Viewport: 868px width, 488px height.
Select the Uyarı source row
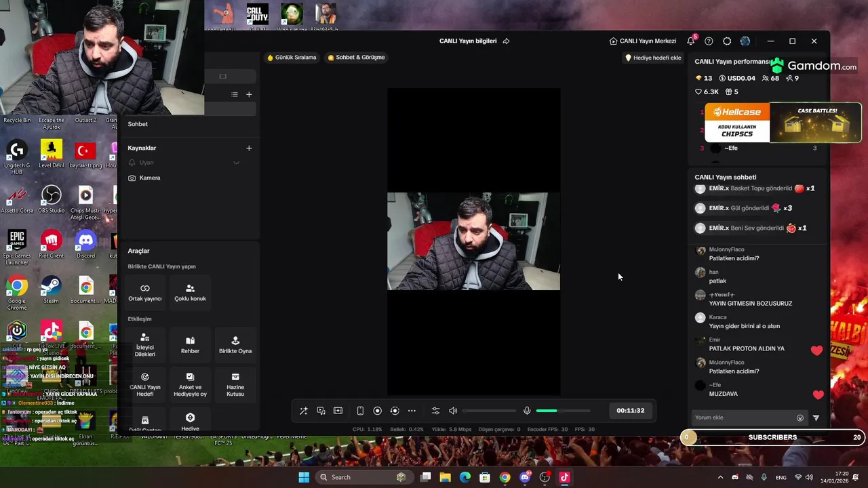click(191, 163)
